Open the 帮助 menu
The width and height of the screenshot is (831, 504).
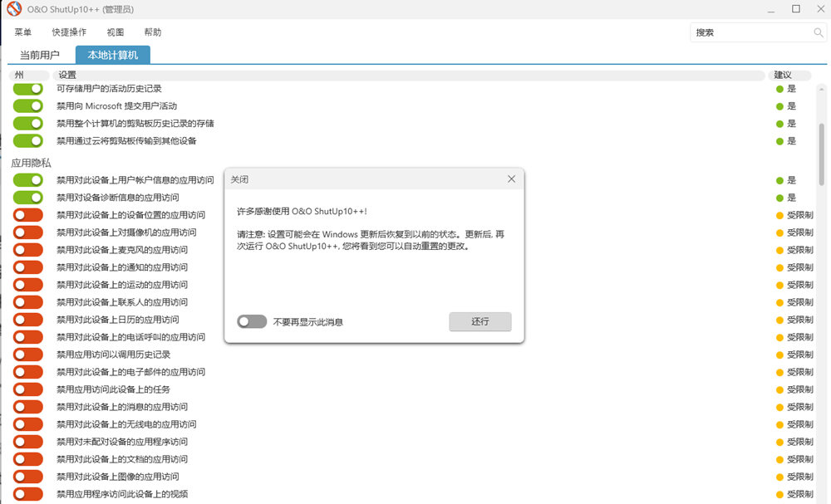coord(153,32)
